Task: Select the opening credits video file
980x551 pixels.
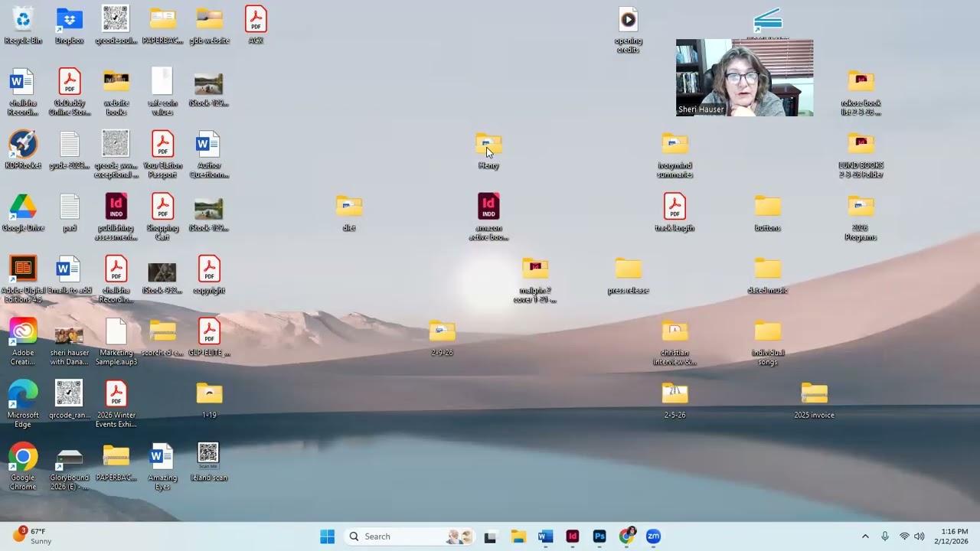Action: 628,31
